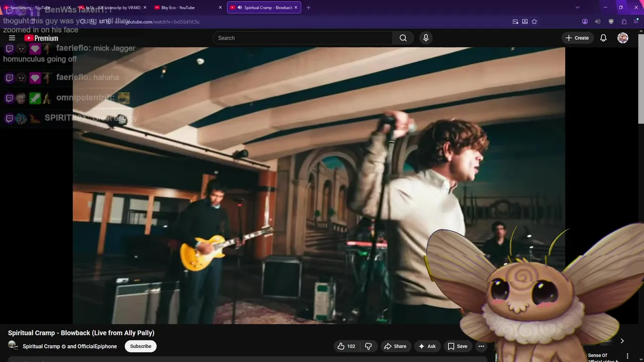Image resolution: width=644 pixels, height=362 pixels.
Task: Close the Kill videoclip by VIFAKE tab
Action: pos(145,8)
